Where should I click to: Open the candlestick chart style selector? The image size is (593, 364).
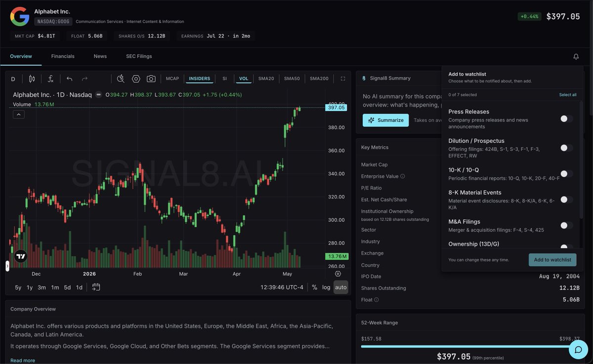coord(32,79)
